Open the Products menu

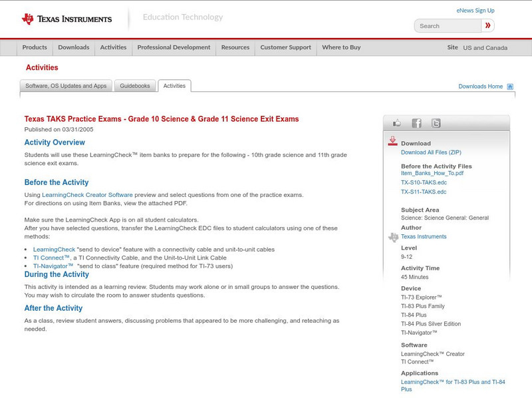[x=34, y=47]
